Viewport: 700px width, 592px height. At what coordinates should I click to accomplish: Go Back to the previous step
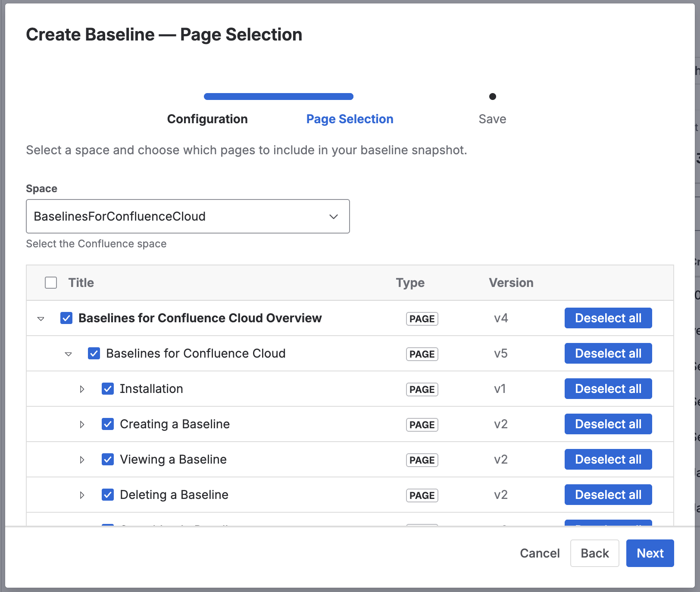coord(595,553)
